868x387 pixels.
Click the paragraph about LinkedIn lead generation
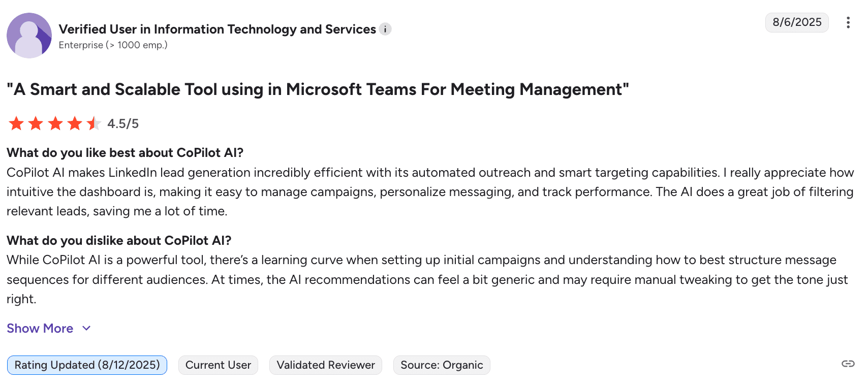[430, 192]
